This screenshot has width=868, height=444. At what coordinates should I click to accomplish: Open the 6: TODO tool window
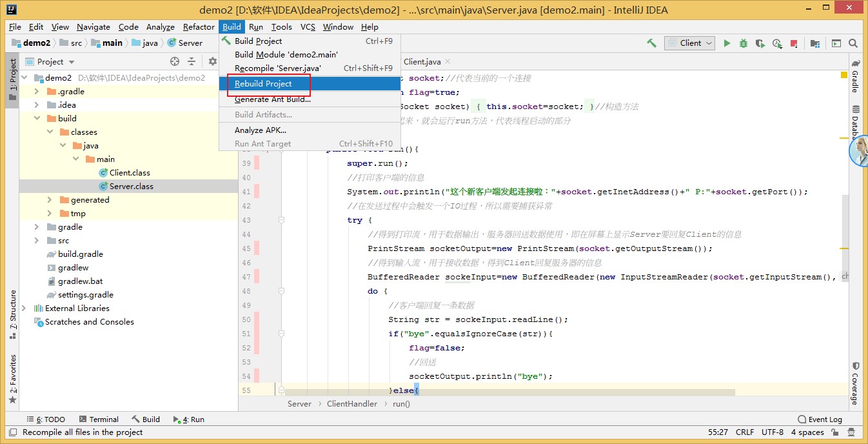(x=45, y=419)
